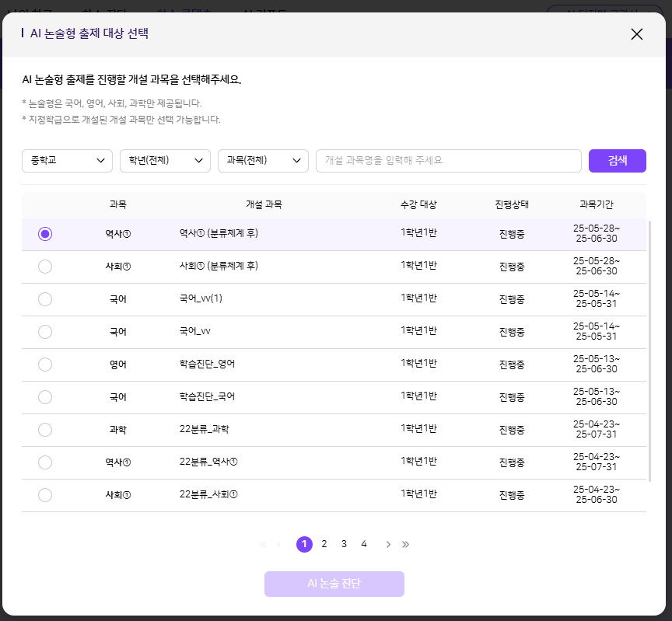The width and height of the screenshot is (672, 621).
Task: Go to page 2 of results
Action: pos(324,544)
